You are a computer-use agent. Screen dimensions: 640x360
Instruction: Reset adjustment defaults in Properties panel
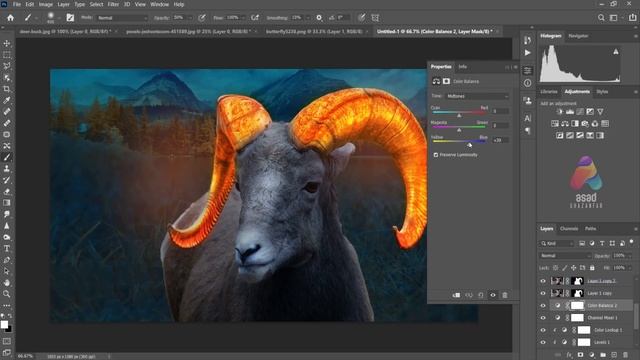pyautogui.click(x=481, y=295)
